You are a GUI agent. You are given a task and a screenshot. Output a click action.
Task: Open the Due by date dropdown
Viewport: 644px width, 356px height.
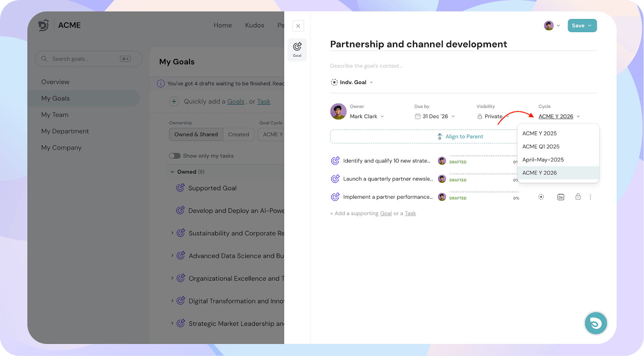(435, 116)
